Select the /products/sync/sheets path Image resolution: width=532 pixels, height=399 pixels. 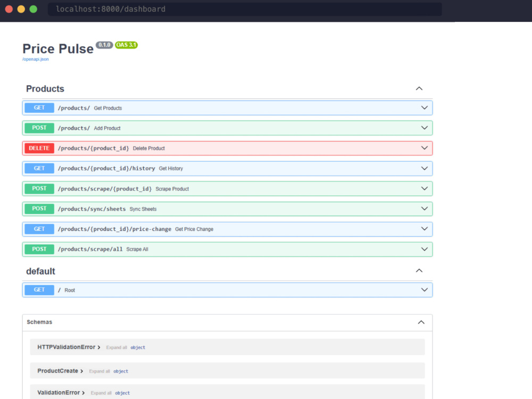click(92, 209)
